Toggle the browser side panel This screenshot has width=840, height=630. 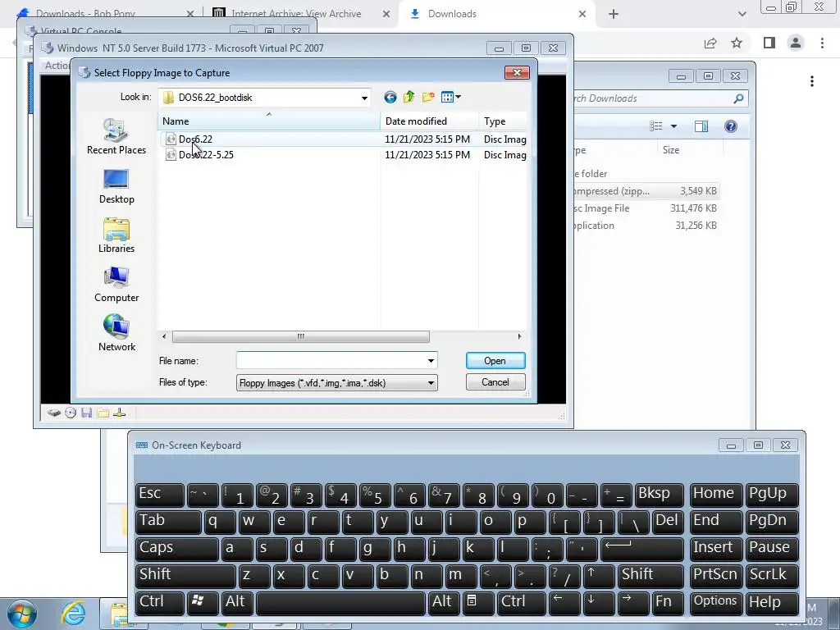(769, 43)
